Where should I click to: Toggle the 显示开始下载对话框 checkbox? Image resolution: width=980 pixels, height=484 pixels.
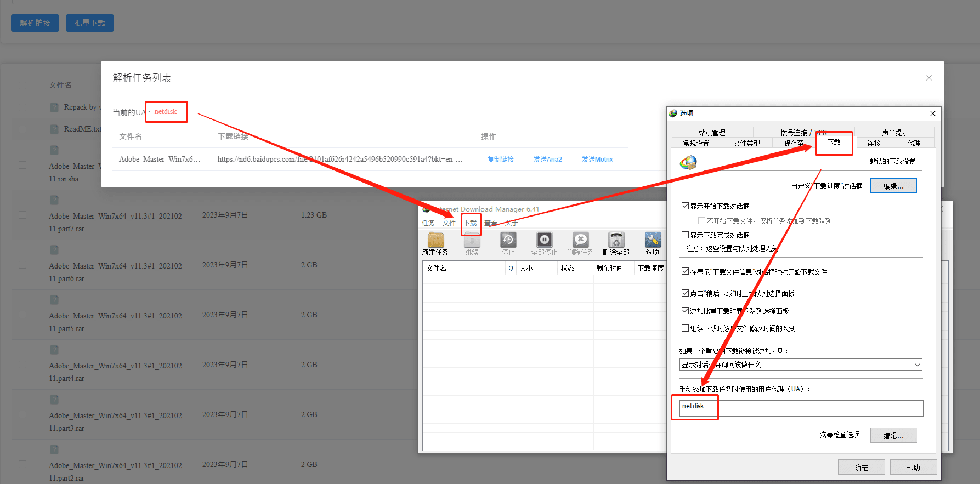click(685, 206)
